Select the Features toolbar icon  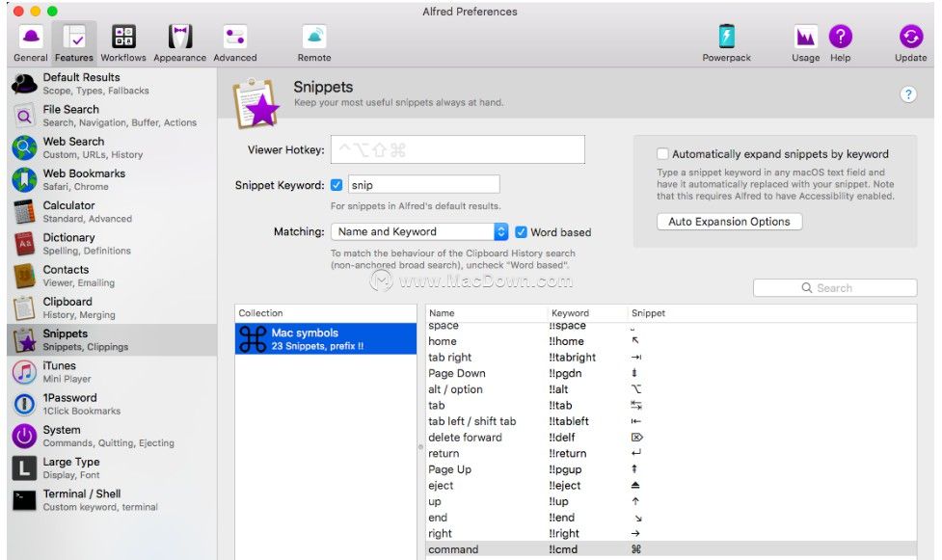[74, 42]
